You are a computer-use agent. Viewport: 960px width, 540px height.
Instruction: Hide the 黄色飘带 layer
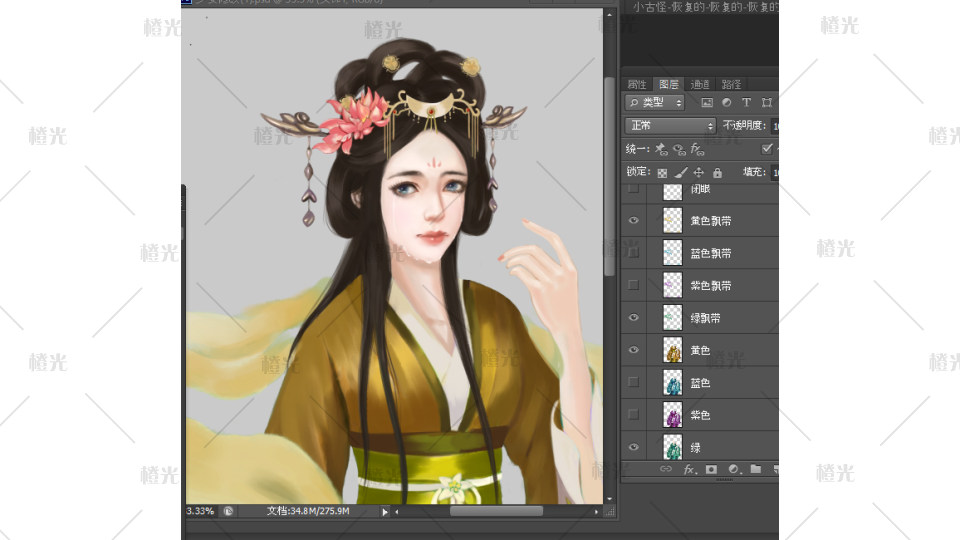[x=632, y=221]
